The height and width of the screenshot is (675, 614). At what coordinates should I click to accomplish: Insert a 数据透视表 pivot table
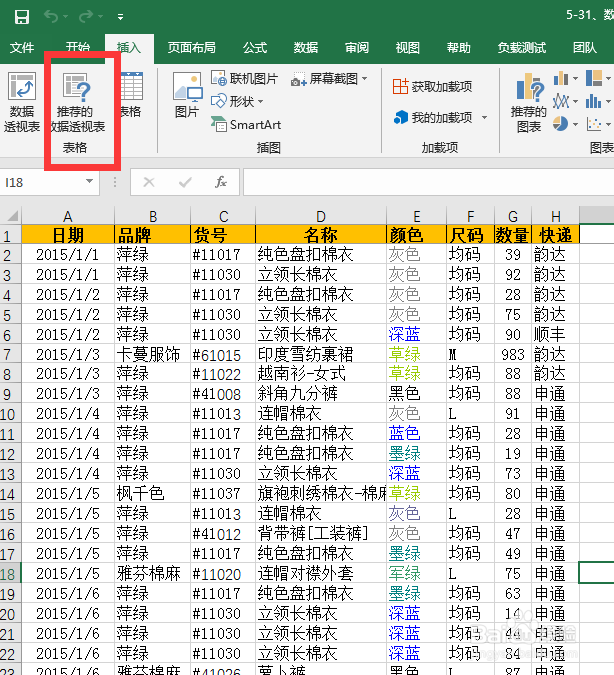tap(22, 102)
